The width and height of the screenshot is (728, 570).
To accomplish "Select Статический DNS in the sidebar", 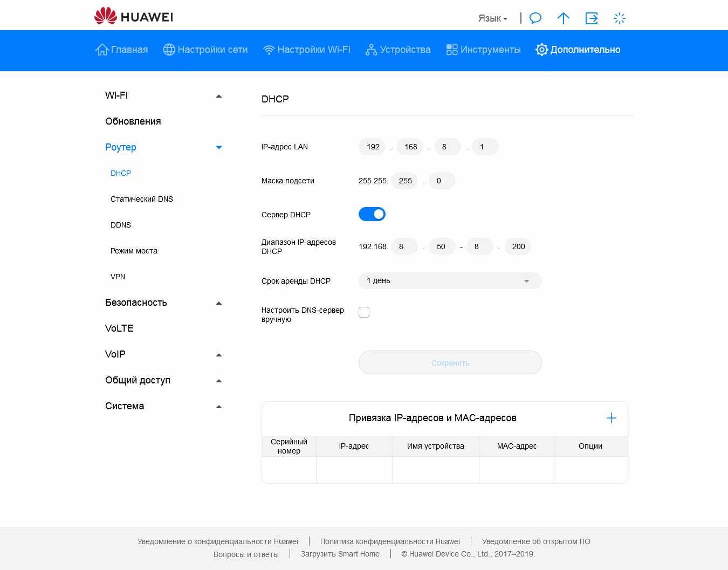I will [x=142, y=199].
